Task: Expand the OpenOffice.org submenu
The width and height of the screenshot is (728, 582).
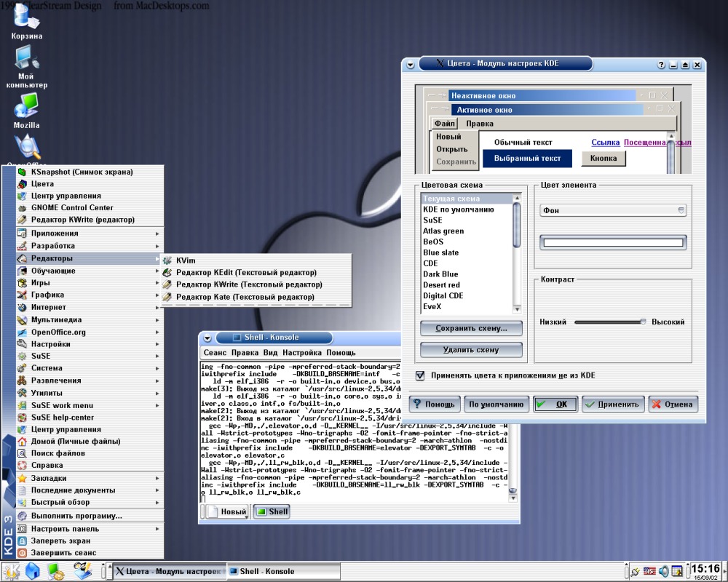Action: click(90, 332)
